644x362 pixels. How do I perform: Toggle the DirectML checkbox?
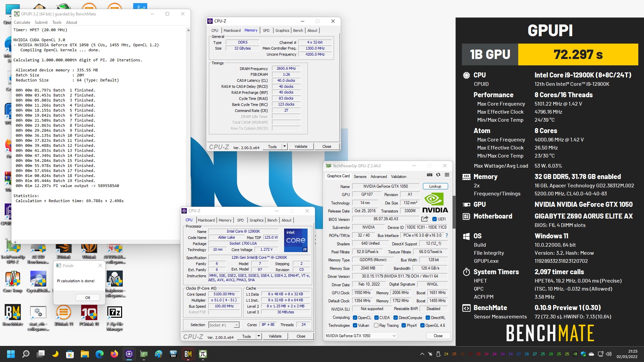(x=428, y=318)
